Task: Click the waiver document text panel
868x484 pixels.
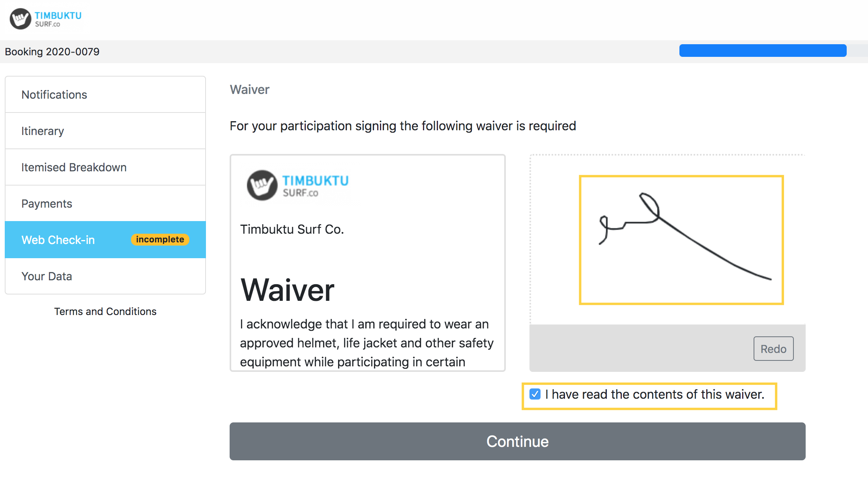Action: (367, 263)
